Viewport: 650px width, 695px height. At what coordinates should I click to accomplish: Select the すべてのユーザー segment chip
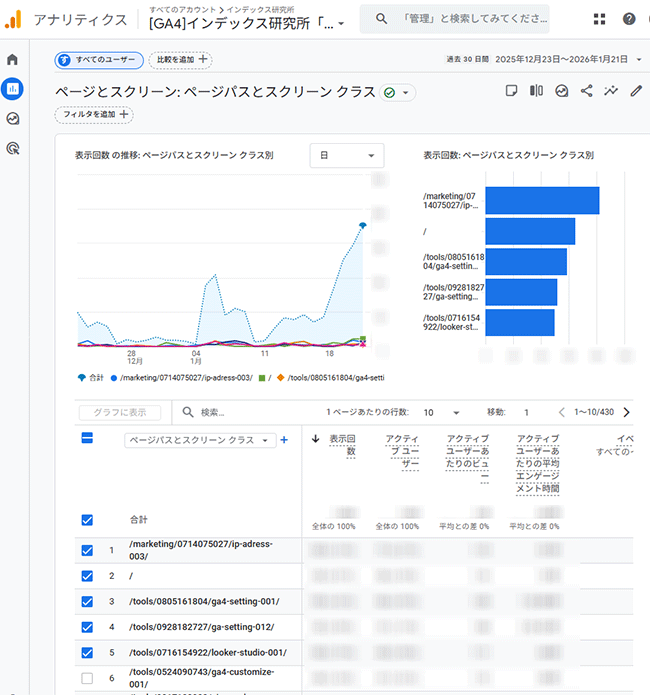click(99, 60)
